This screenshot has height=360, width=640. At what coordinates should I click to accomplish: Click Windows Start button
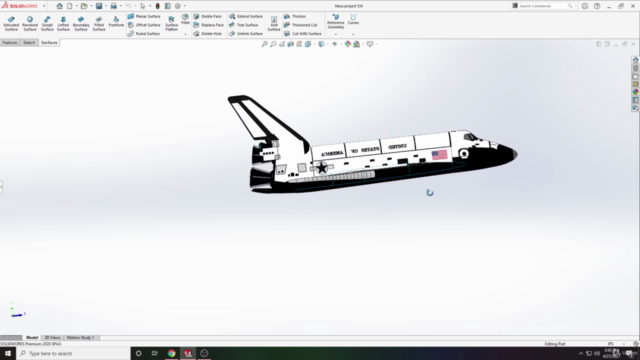[x=8, y=353]
